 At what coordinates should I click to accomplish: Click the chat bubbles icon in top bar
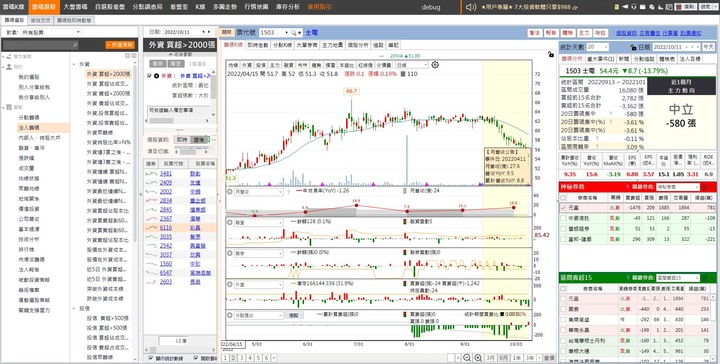(652, 7)
